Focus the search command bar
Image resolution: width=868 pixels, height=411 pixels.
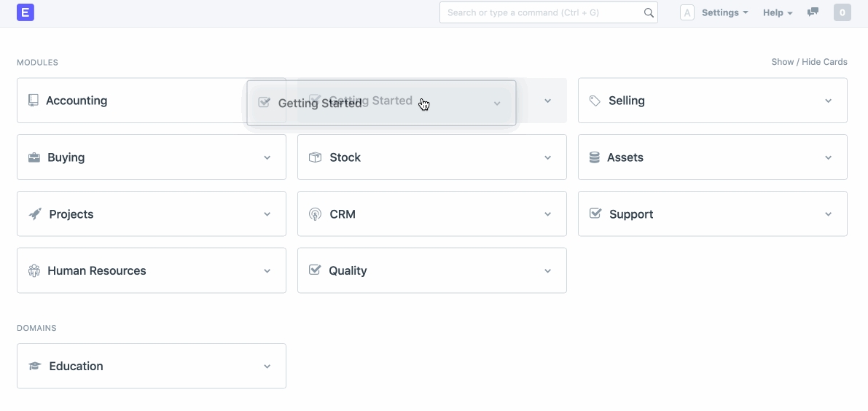pos(543,12)
